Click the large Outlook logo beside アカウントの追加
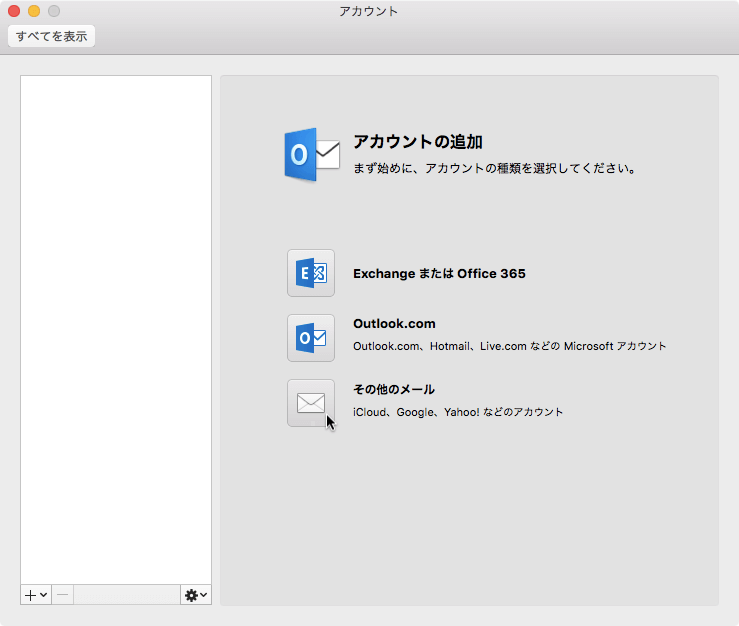 coord(312,155)
